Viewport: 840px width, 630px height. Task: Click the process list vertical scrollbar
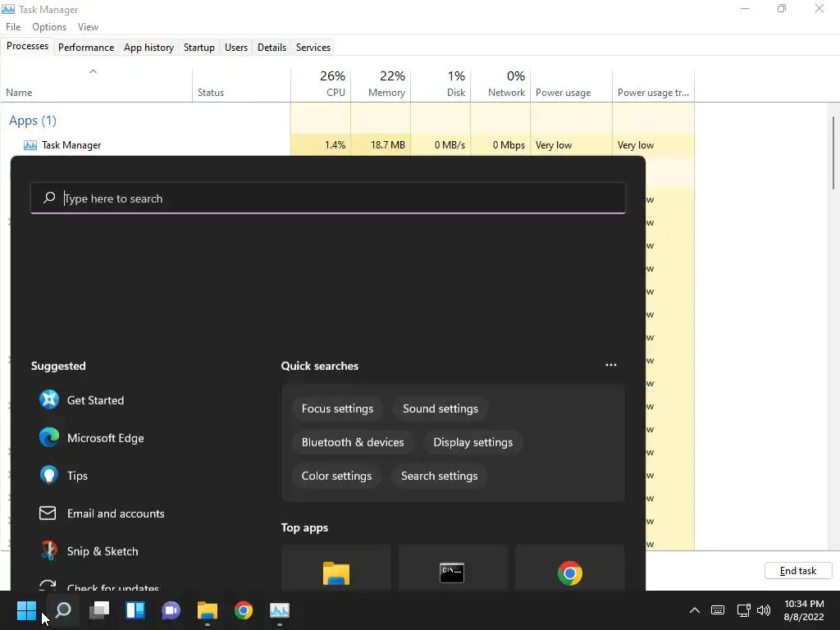(x=833, y=153)
